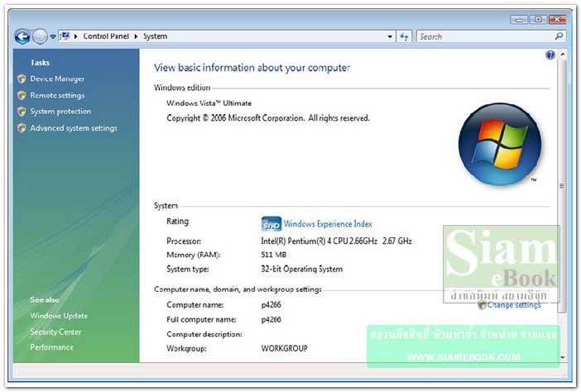Click the Forward navigation arrow button
This screenshot has height=392, width=581.
tap(40, 36)
